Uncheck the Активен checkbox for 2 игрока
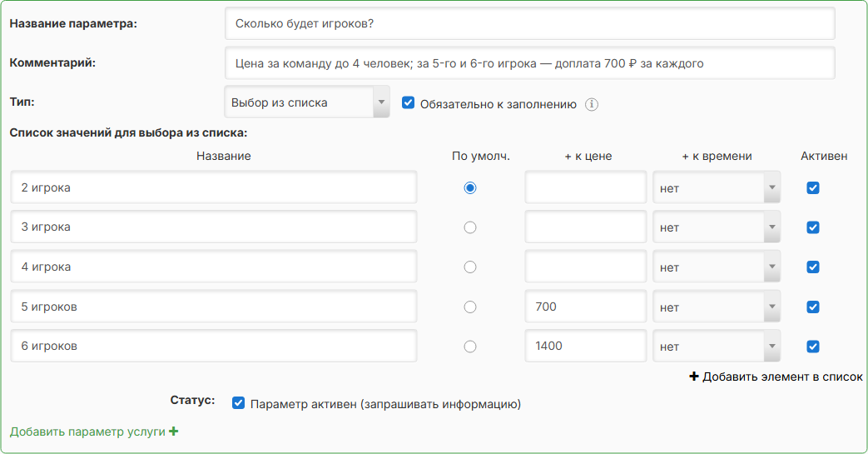Image resolution: width=868 pixels, height=454 pixels. 812,188
